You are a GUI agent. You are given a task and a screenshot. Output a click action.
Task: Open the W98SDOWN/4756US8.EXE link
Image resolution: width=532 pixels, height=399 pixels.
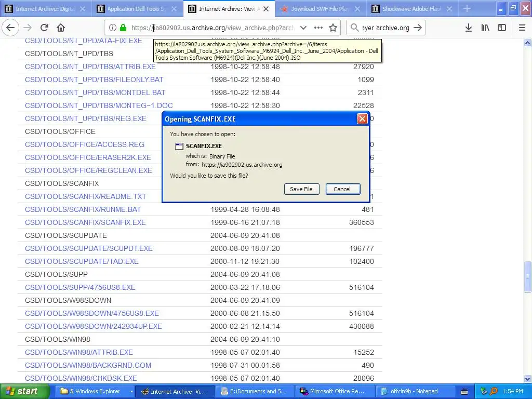[91, 313]
